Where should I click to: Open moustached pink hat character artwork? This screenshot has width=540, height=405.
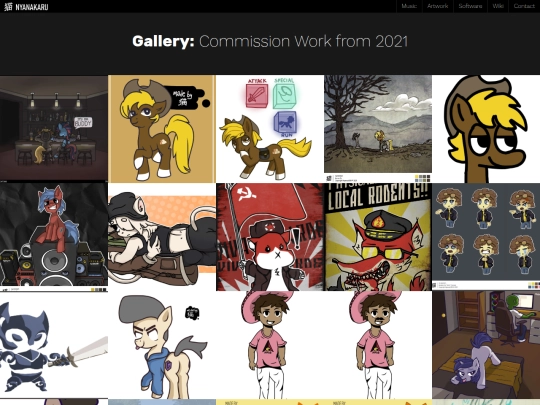tap(378, 345)
